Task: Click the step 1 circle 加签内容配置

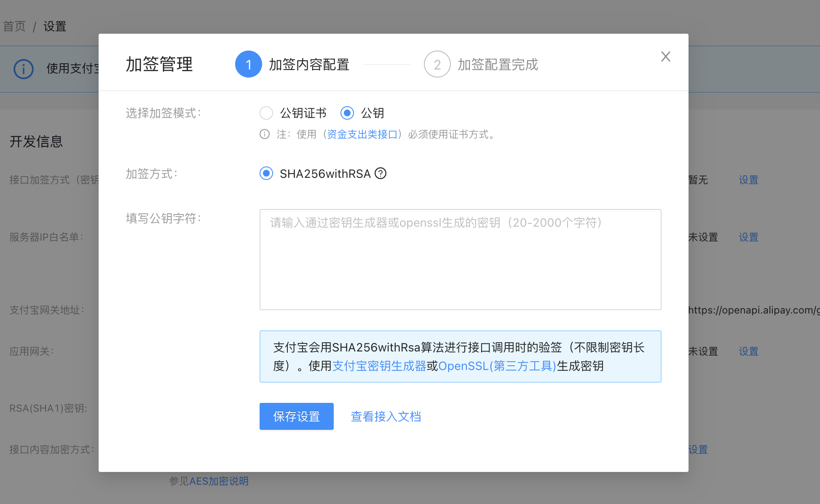Action: point(248,64)
